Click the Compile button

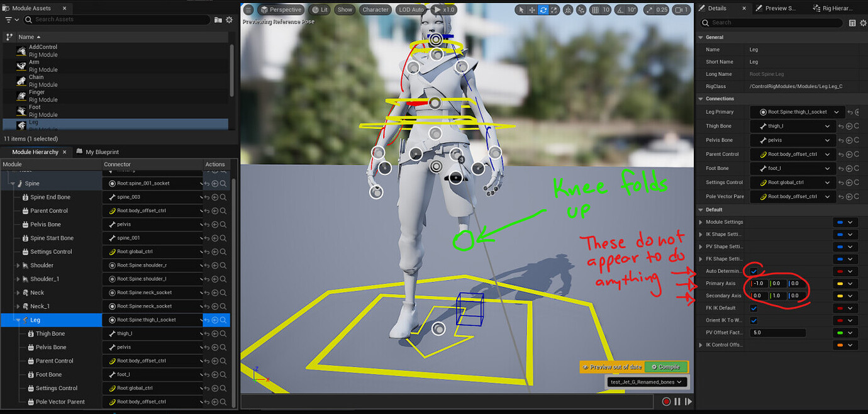665,367
